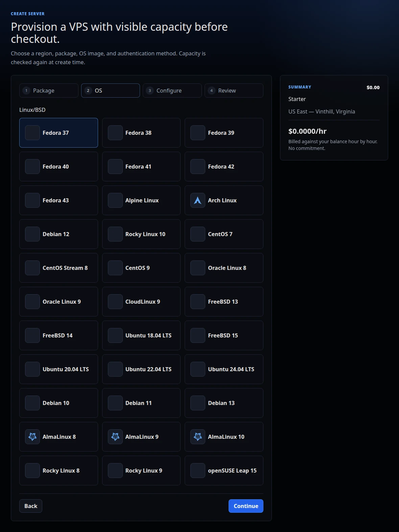
Task: Select the Rocky Linux 9 card
Action: pos(141,471)
